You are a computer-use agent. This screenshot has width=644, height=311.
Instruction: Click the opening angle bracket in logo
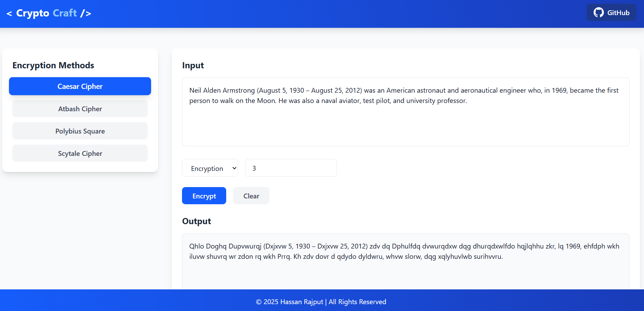pos(9,13)
